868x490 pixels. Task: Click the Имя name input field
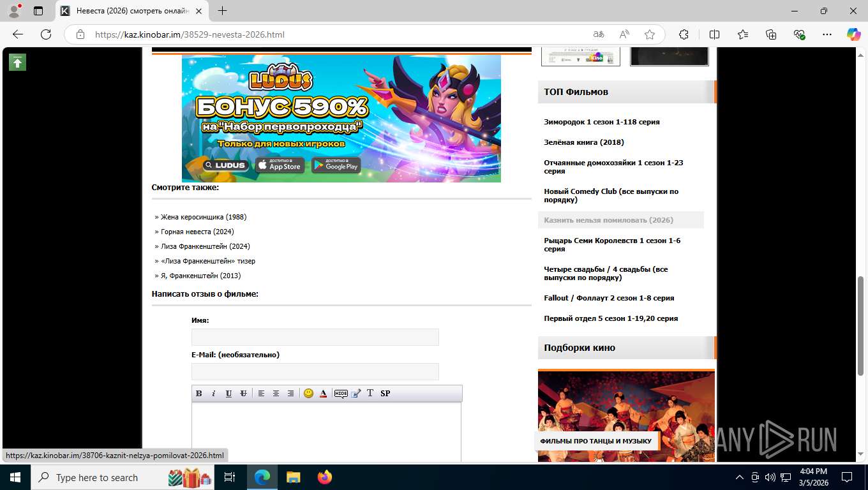[x=315, y=338]
